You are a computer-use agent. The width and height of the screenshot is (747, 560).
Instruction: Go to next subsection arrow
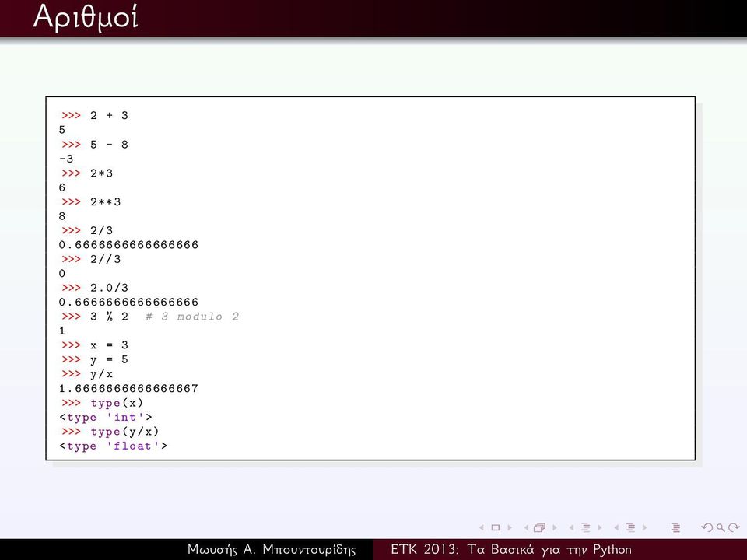tap(600, 527)
